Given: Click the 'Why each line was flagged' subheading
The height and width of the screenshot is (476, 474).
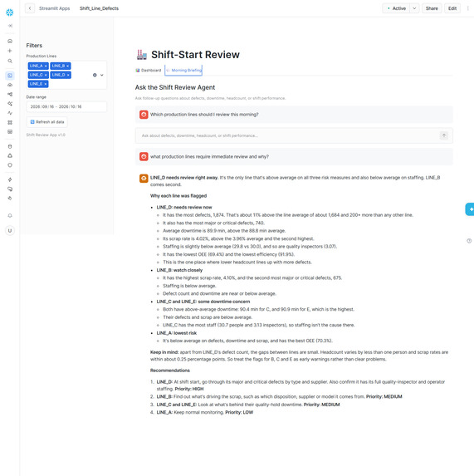Looking at the screenshot, I should [178, 196].
